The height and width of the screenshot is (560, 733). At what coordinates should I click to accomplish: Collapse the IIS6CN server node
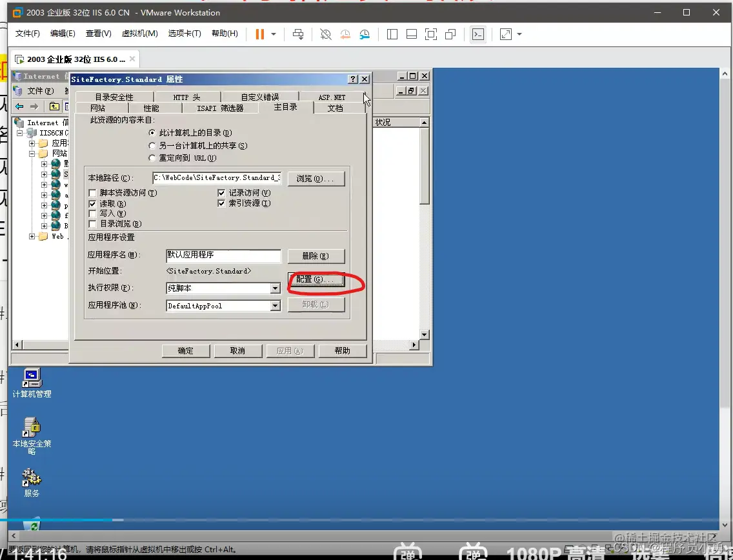pyautogui.click(x=19, y=133)
